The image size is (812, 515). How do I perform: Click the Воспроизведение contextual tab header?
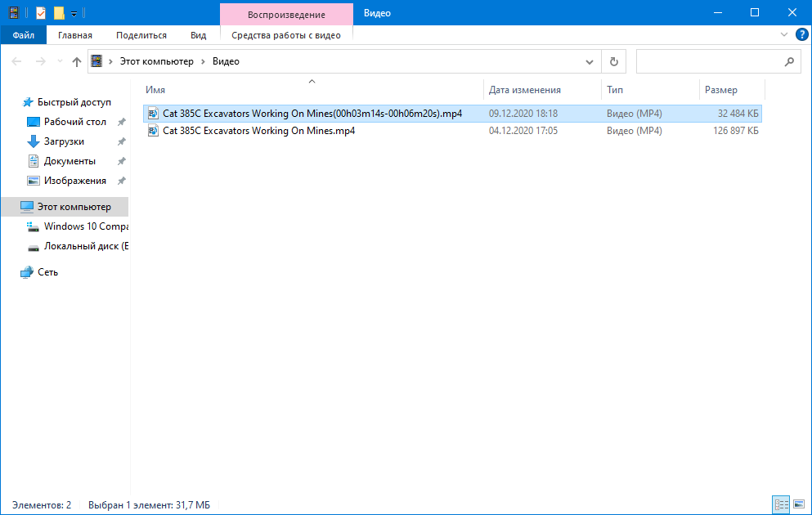pyautogui.click(x=286, y=15)
